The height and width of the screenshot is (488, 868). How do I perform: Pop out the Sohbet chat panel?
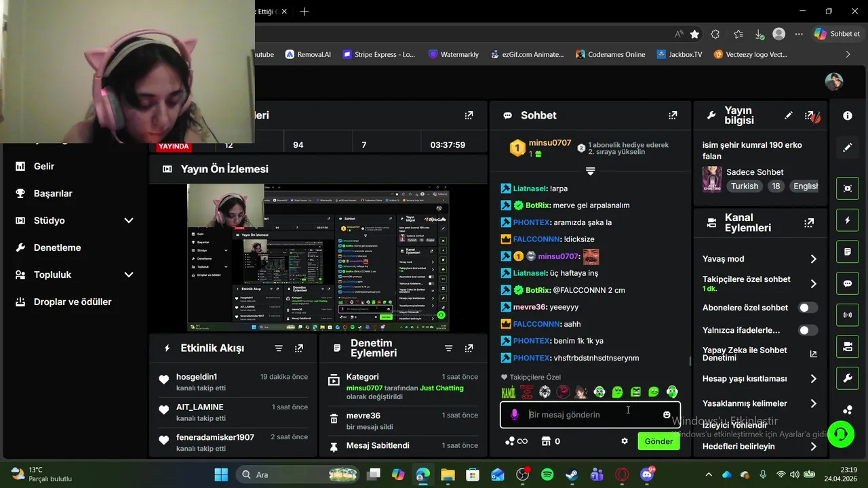[x=673, y=115]
